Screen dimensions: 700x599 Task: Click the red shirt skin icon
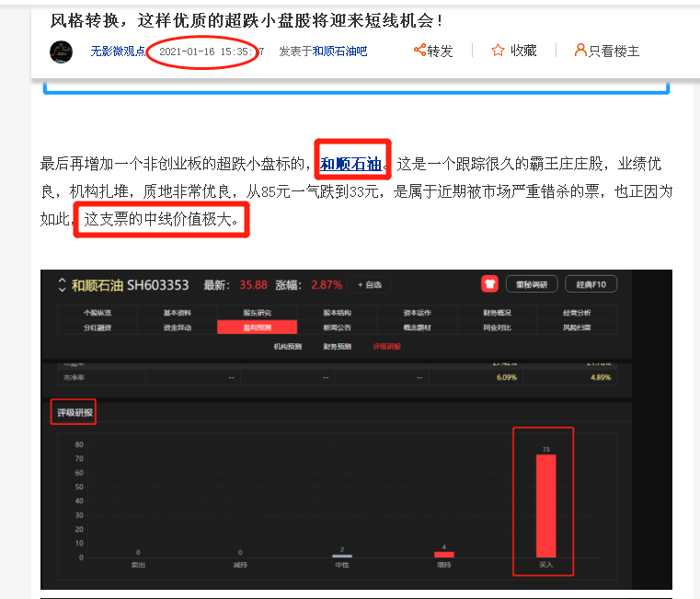489,284
